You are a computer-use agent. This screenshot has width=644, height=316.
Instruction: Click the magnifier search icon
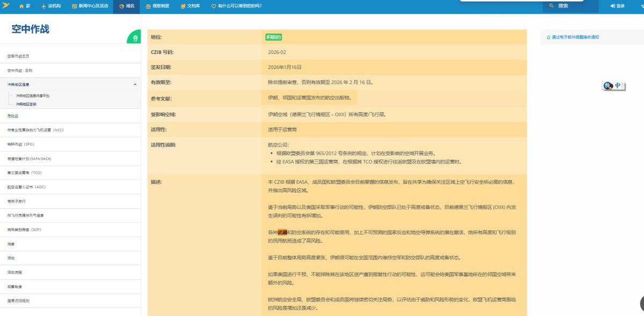point(551,6)
